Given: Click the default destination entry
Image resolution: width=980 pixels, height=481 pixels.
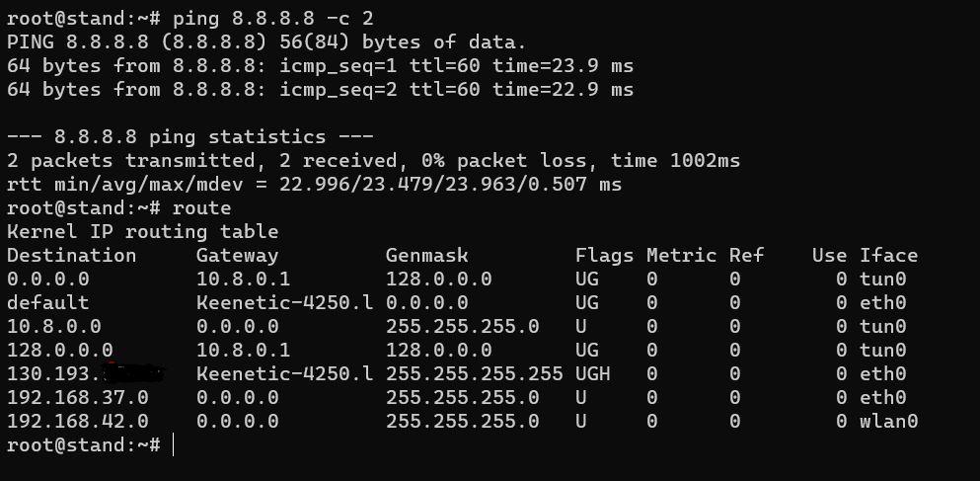Looking at the screenshot, I should 47,303.
